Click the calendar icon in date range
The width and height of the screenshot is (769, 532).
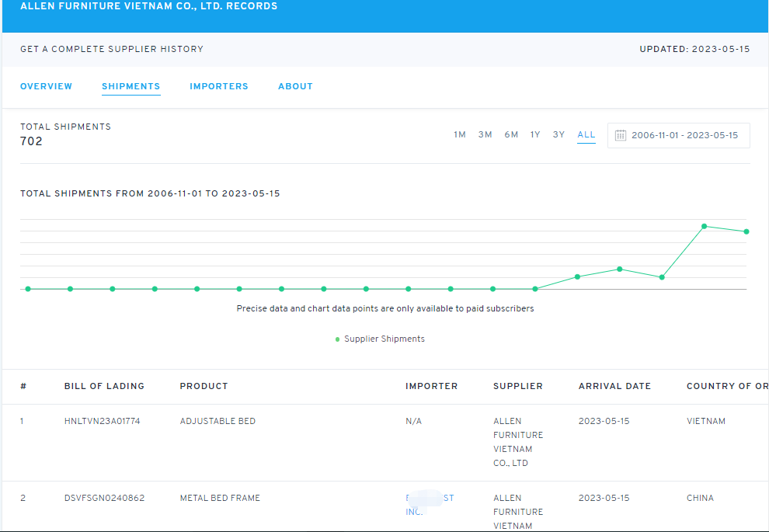tap(621, 135)
